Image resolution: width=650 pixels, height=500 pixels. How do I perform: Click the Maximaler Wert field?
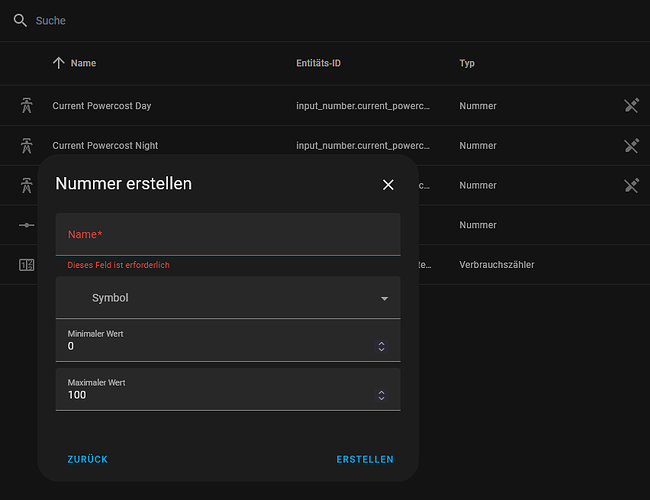pyautogui.click(x=228, y=389)
